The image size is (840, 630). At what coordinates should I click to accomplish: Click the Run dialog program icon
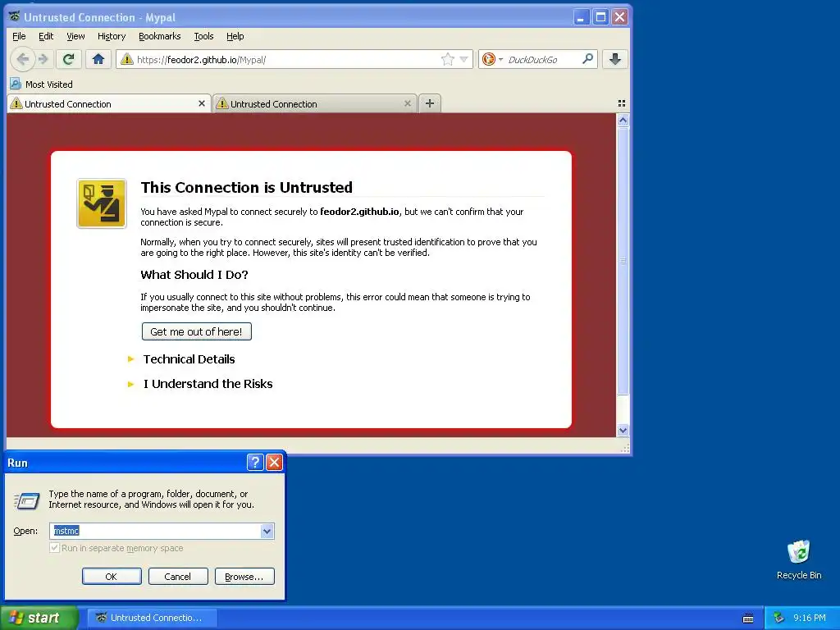point(27,501)
